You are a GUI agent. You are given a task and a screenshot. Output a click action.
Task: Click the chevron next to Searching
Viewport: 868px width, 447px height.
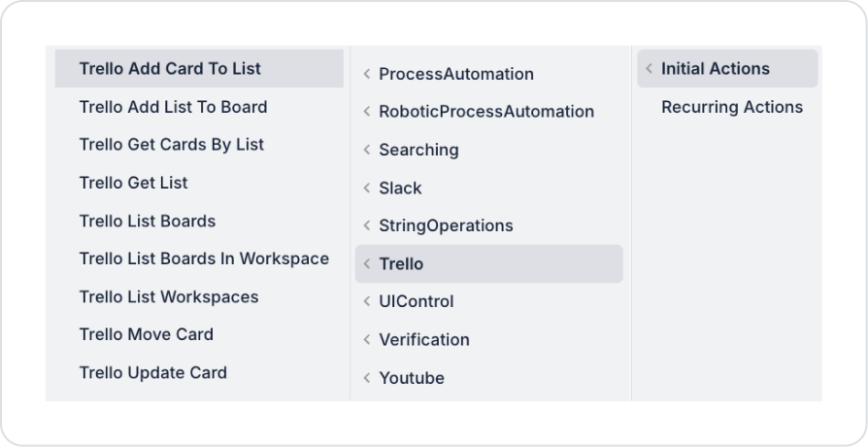(x=367, y=150)
